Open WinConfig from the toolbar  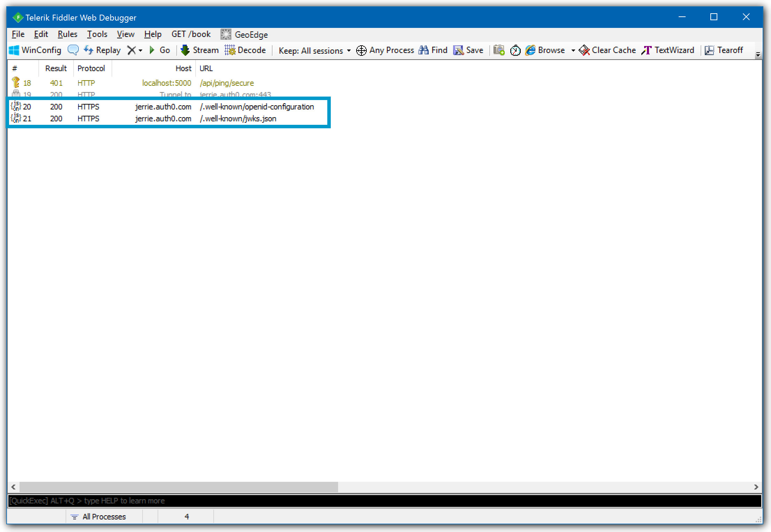point(35,50)
